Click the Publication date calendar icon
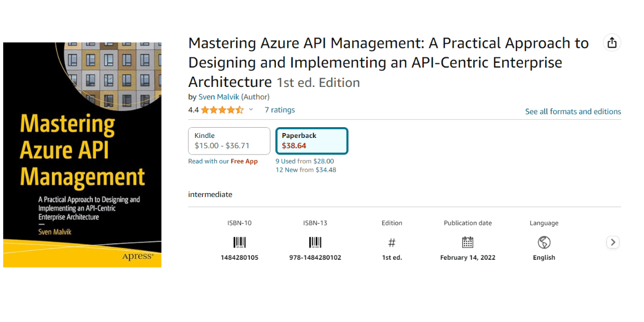The width and height of the screenshot is (644, 322). point(467,242)
